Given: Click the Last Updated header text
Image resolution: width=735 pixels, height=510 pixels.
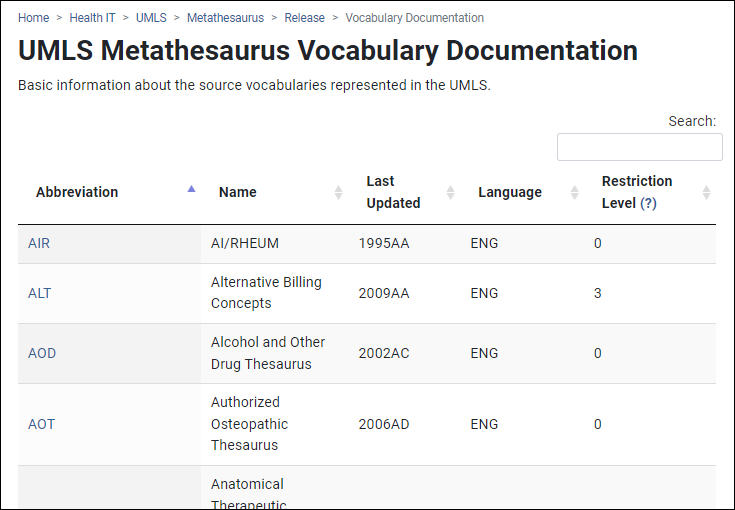Looking at the screenshot, I should (x=393, y=192).
